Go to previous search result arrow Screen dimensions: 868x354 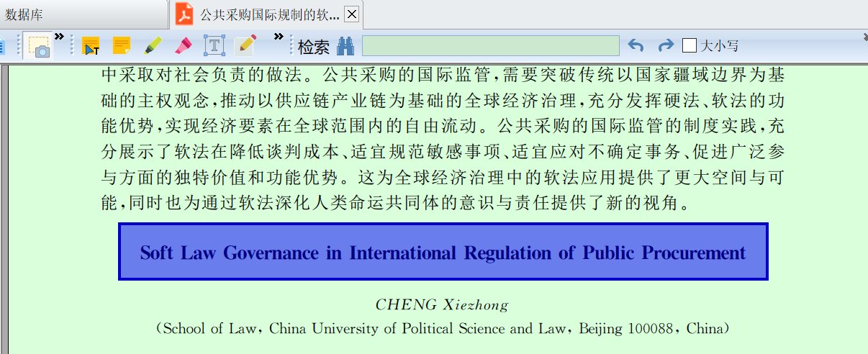pos(636,46)
